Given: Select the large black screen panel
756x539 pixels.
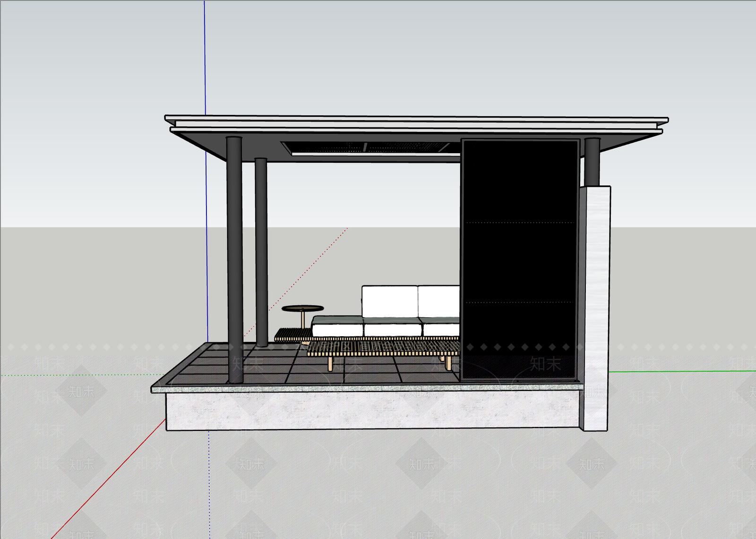Looking at the screenshot, I should pos(520,260).
